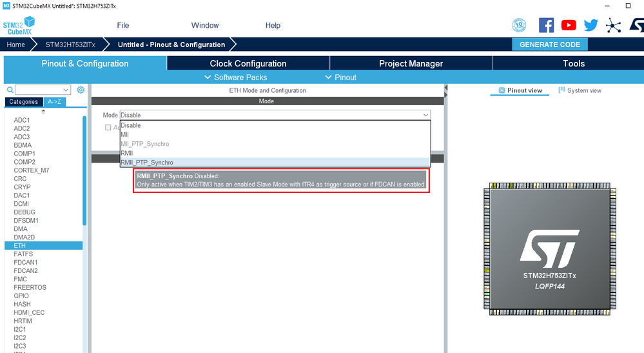
Task: Switch to the Pinout & Configuration tab
Action: point(85,63)
